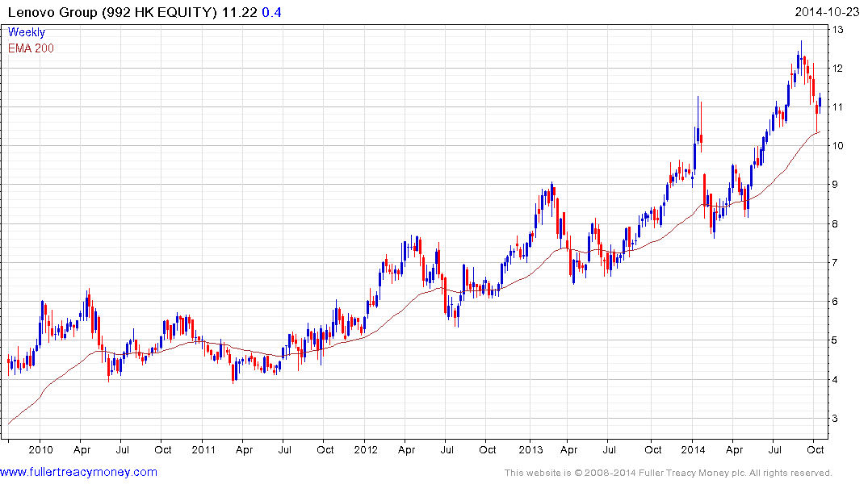Image resolution: width=868 pixels, height=484 pixels.
Task: Click the Lenovo Group chart title
Action: click(x=111, y=12)
